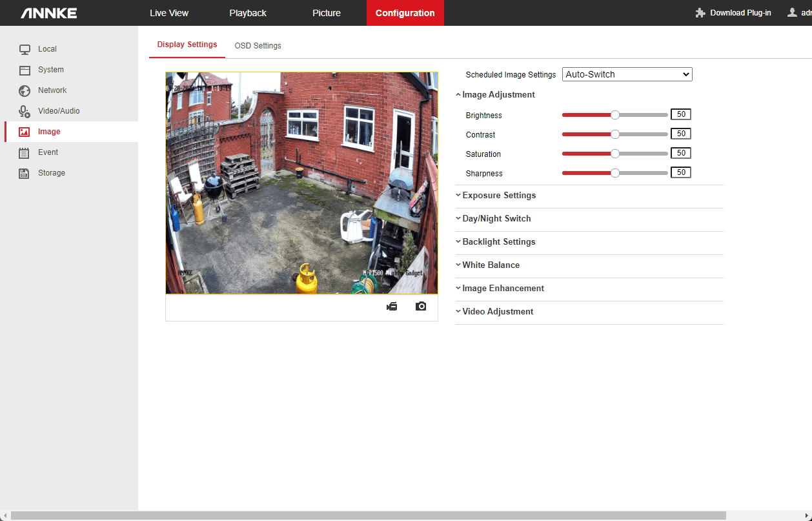Go to the Live View page
The image size is (812, 521).
169,13
